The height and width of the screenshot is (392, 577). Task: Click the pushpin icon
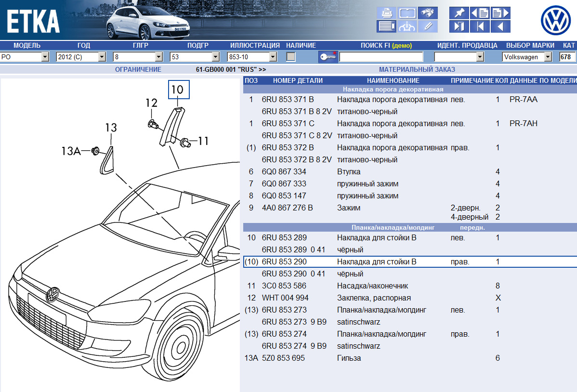coord(459,13)
